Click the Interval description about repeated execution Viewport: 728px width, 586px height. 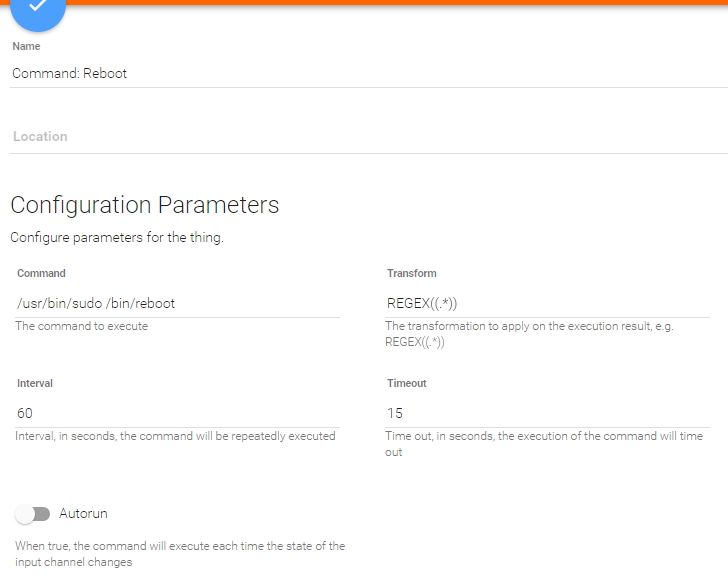point(175,436)
